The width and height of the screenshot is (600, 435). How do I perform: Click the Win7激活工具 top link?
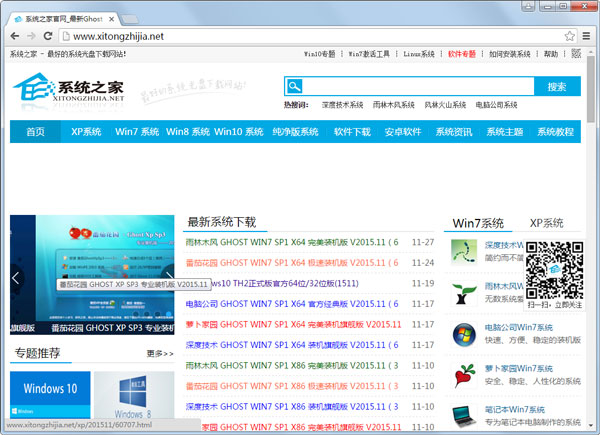[369, 54]
